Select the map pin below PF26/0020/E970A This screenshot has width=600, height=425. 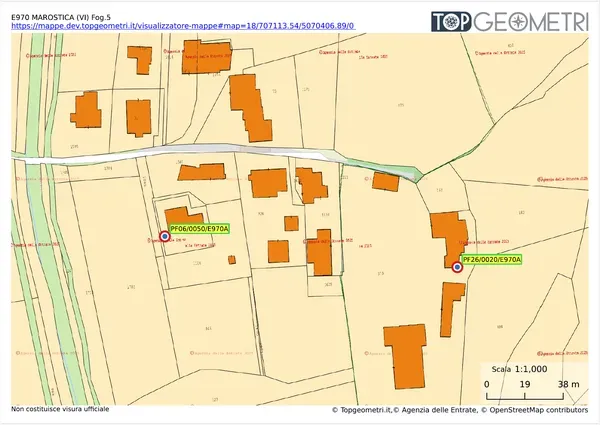(457, 268)
